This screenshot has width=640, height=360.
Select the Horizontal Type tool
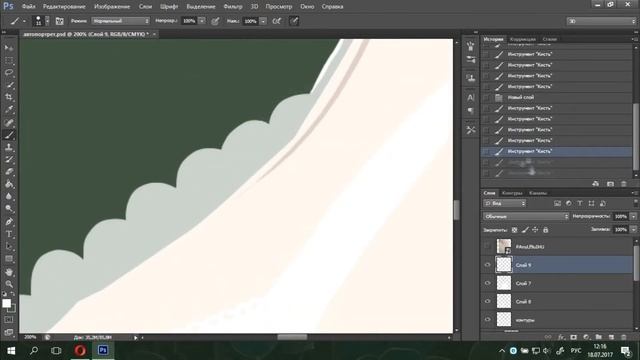coord(9,234)
